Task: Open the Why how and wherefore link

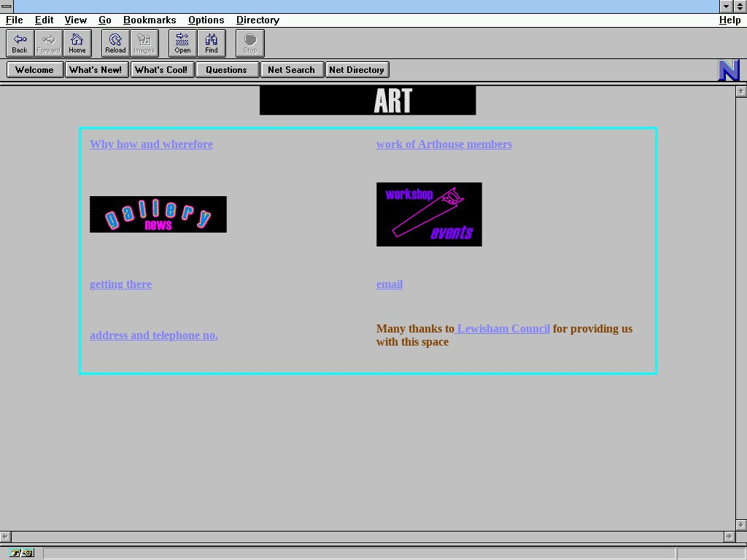Action: (x=151, y=144)
